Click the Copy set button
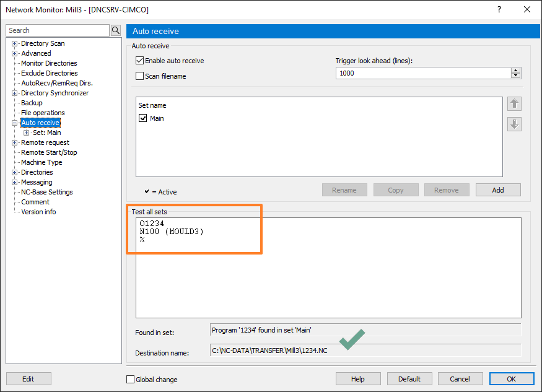The image size is (542, 392). tap(395, 189)
